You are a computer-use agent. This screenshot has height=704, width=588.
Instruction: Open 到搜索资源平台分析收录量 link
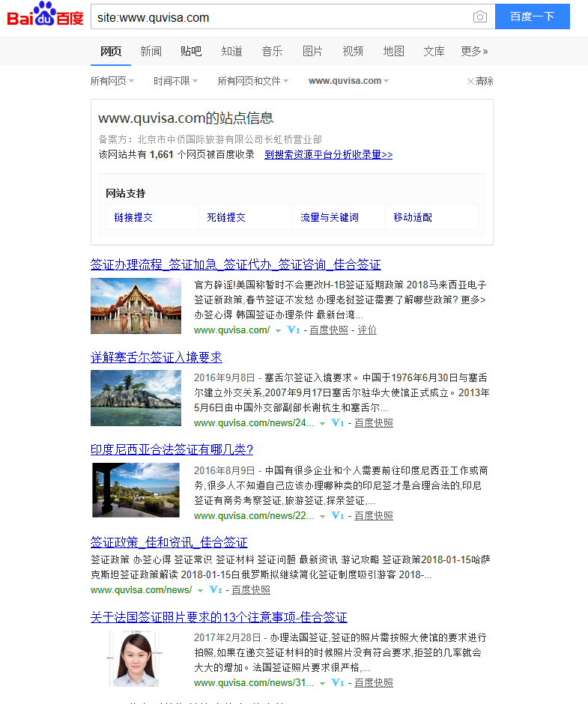coord(328,154)
